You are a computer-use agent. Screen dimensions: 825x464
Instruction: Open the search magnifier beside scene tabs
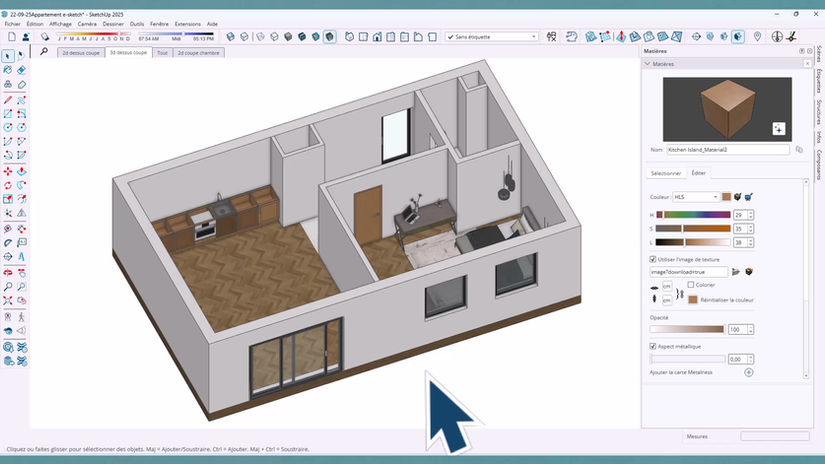pos(44,52)
